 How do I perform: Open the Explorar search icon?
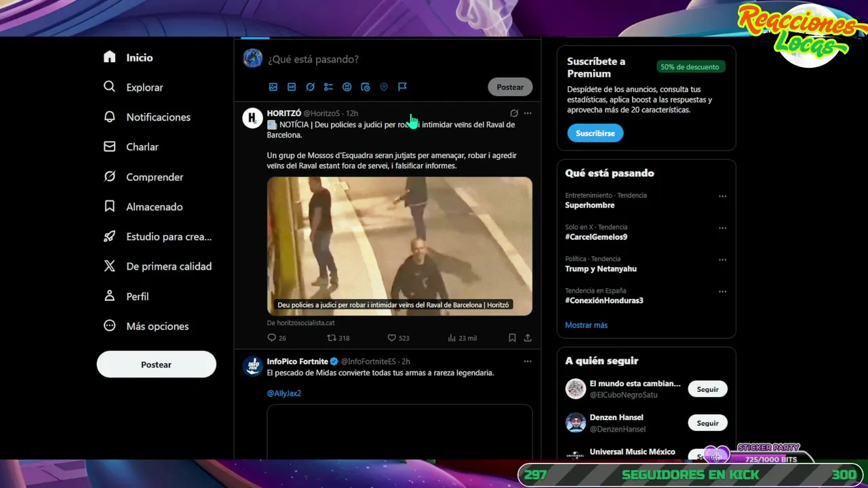tap(110, 87)
